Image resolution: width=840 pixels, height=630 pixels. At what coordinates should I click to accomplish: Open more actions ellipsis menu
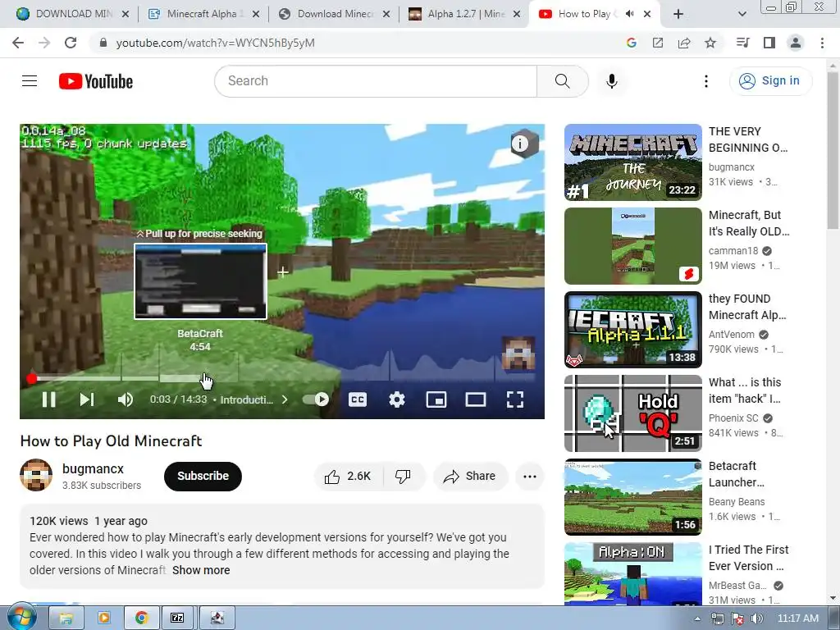point(530,477)
